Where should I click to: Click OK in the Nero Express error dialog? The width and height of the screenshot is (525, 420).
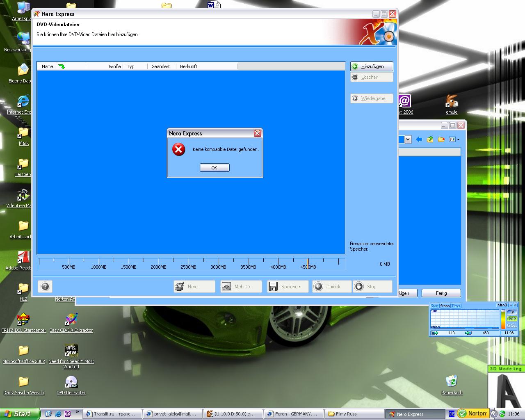point(215,167)
